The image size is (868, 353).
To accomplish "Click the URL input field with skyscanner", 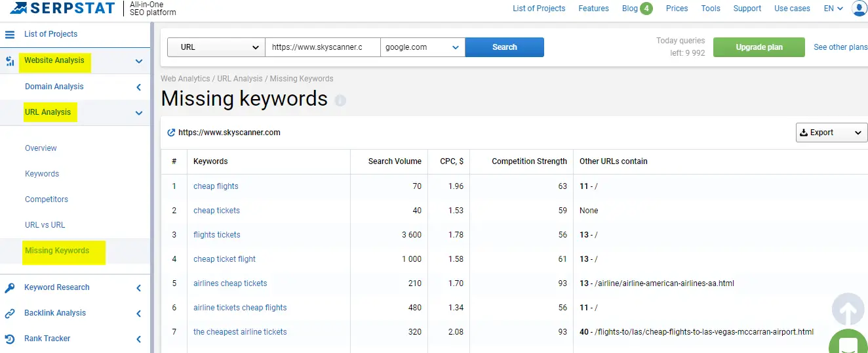I will (x=323, y=47).
